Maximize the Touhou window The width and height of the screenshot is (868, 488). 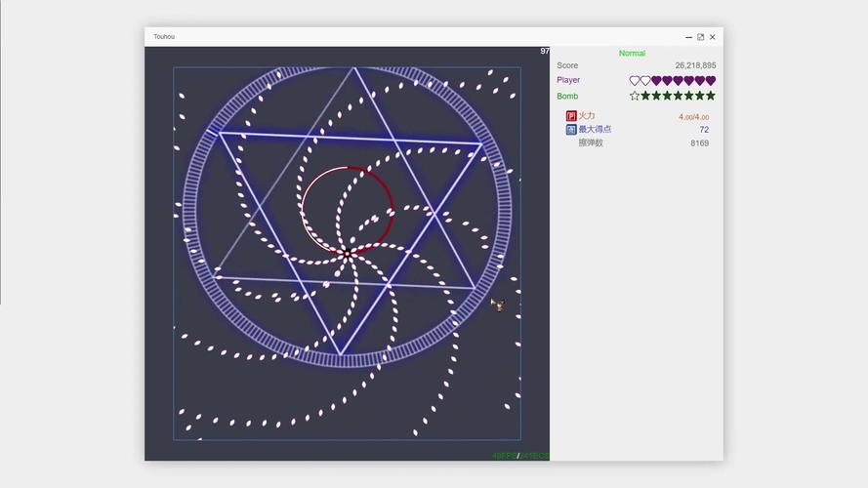700,37
